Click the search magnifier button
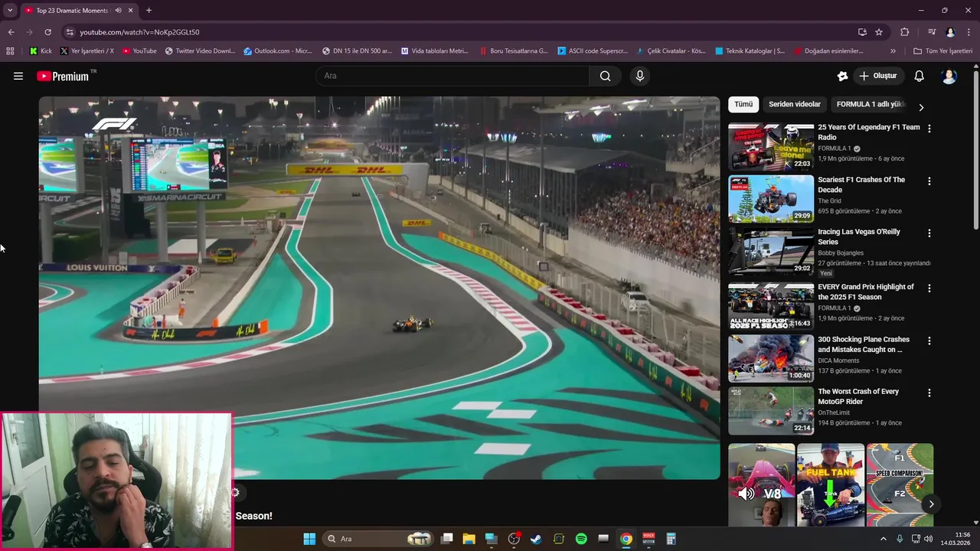Viewport: 980px width, 551px height. [x=606, y=76]
